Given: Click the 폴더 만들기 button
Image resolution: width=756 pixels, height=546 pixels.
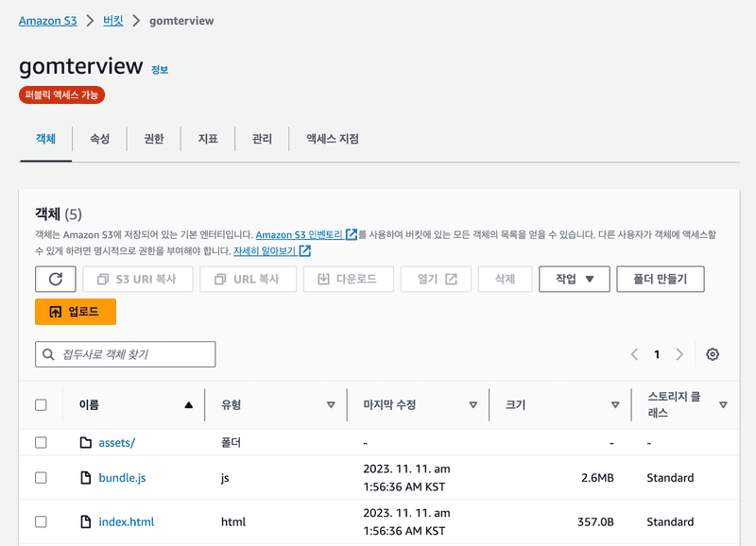Looking at the screenshot, I should click(660, 279).
